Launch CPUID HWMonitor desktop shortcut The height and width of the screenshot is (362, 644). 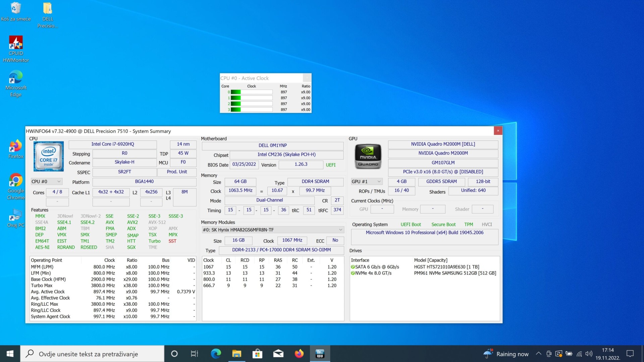[x=16, y=49]
